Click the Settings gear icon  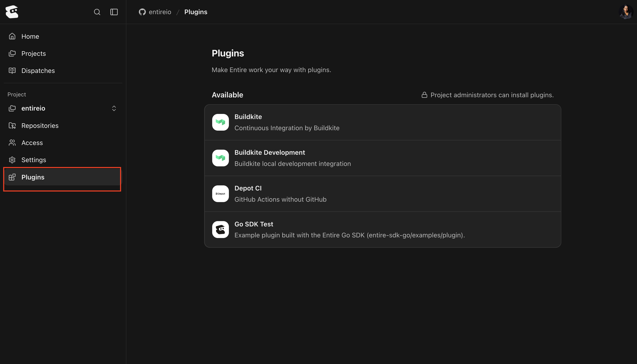pyautogui.click(x=12, y=160)
